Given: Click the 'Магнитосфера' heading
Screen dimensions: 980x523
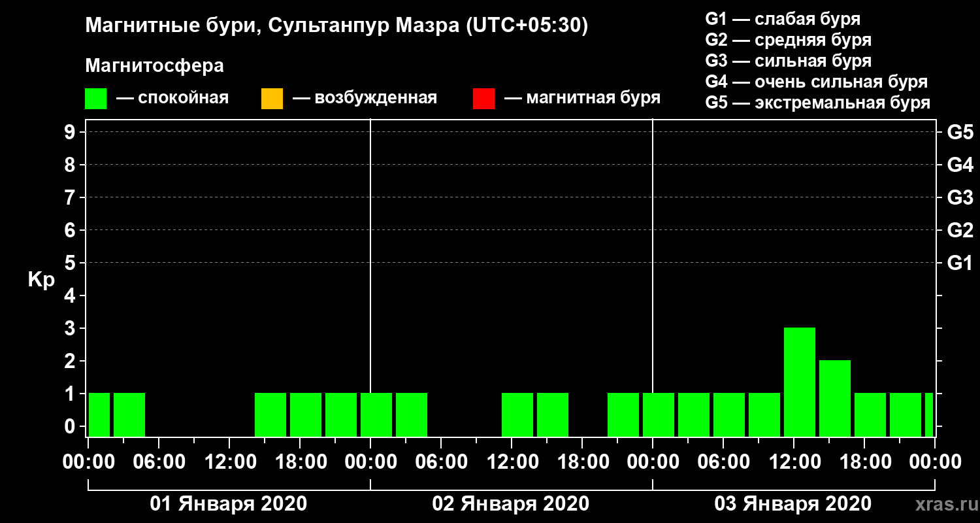Looking at the screenshot, I should pyautogui.click(x=154, y=66).
